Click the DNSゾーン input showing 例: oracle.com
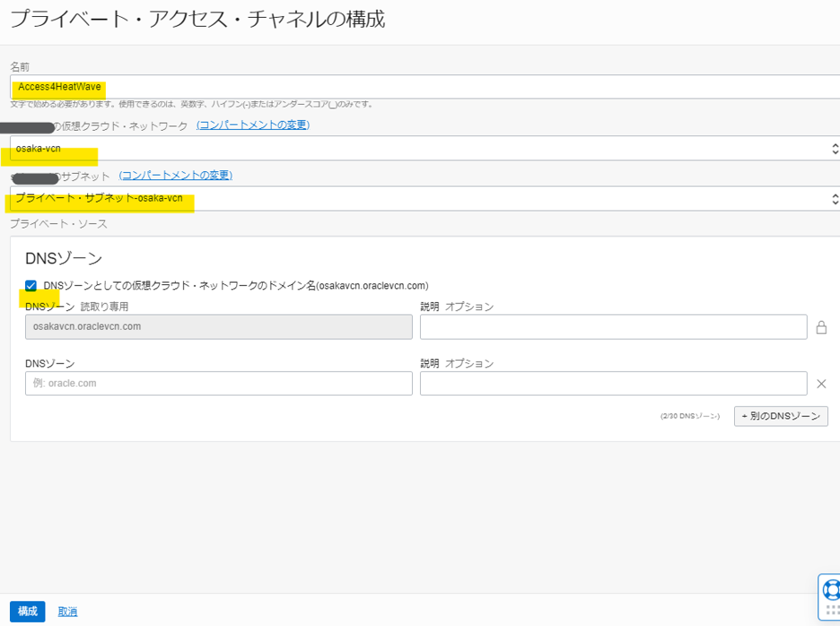This screenshot has height=626, width=840. point(216,383)
